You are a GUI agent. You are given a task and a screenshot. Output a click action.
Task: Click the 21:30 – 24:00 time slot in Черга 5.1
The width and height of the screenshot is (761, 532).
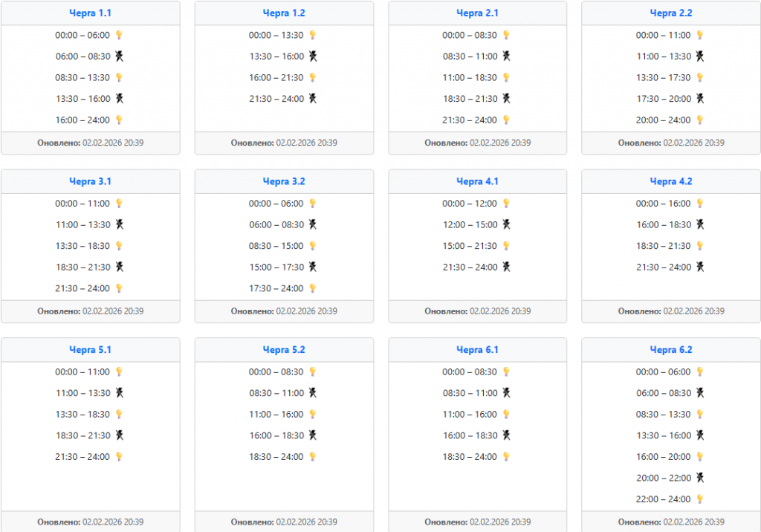coord(82,457)
